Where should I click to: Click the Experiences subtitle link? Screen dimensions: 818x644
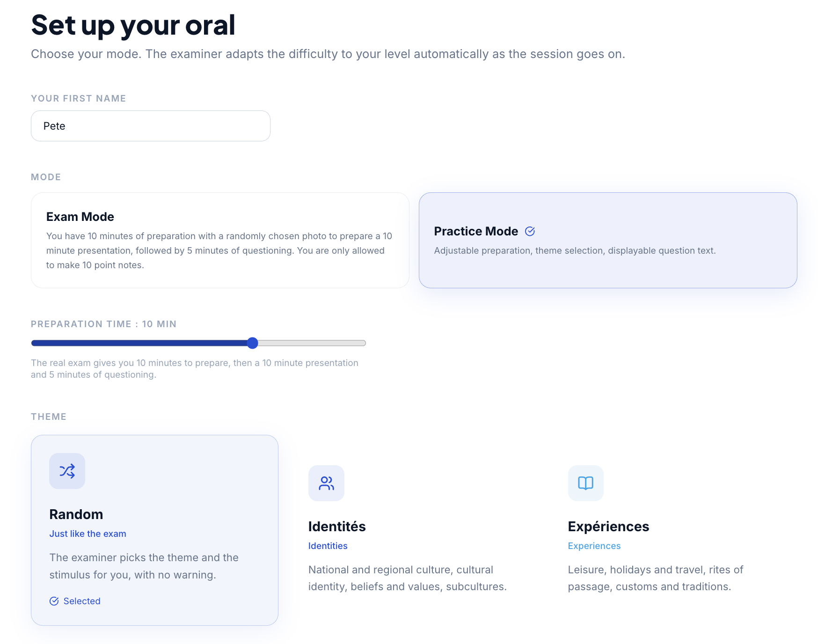click(594, 546)
